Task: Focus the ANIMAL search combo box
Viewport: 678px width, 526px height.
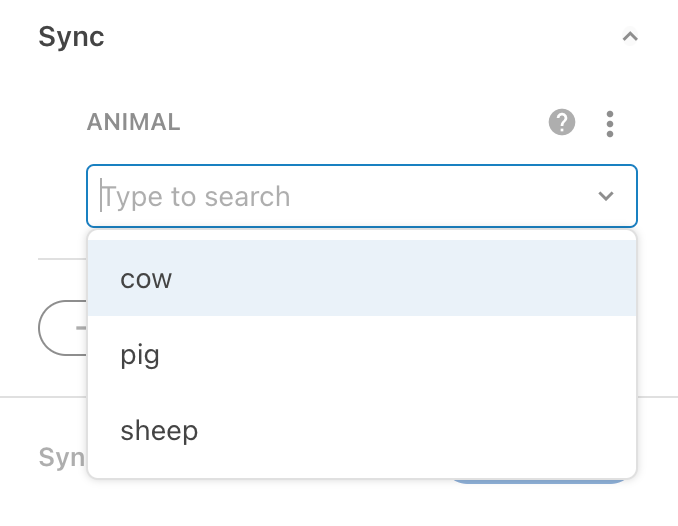Action: pyautogui.click(x=340, y=196)
